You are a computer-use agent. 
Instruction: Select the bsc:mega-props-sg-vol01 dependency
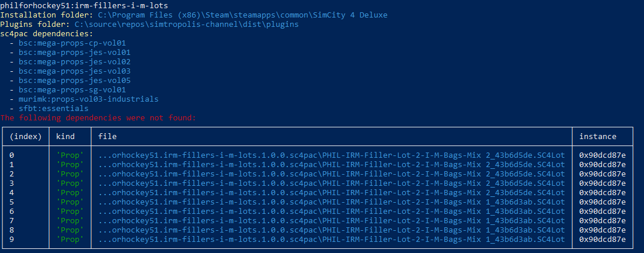coord(72,90)
